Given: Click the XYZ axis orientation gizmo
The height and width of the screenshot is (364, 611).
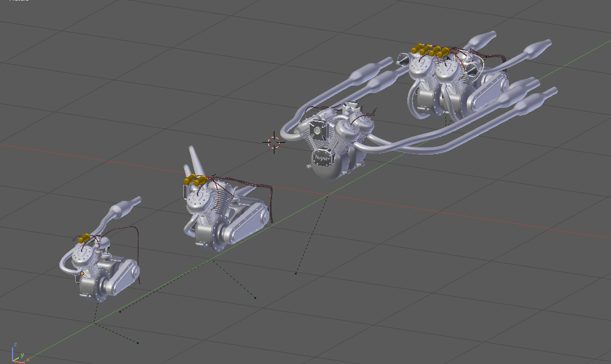Looking at the screenshot, I should coord(18,354).
